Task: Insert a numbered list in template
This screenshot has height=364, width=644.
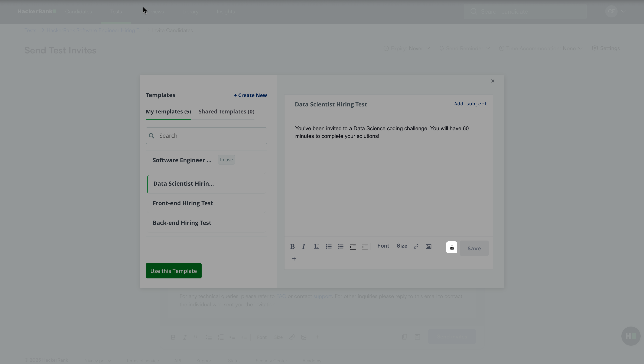Action: [341, 246]
